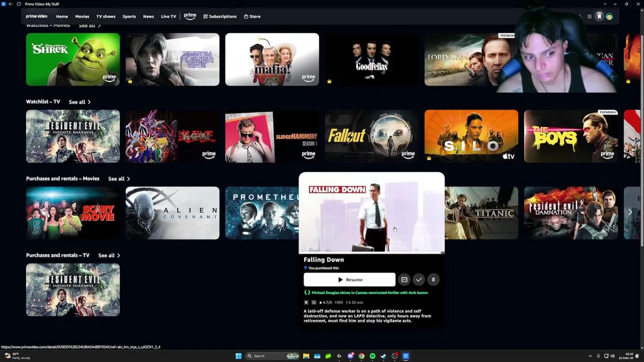Open Spotify from the taskbar
The width and height of the screenshot is (644, 362).
pyautogui.click(x=372, y=356)
